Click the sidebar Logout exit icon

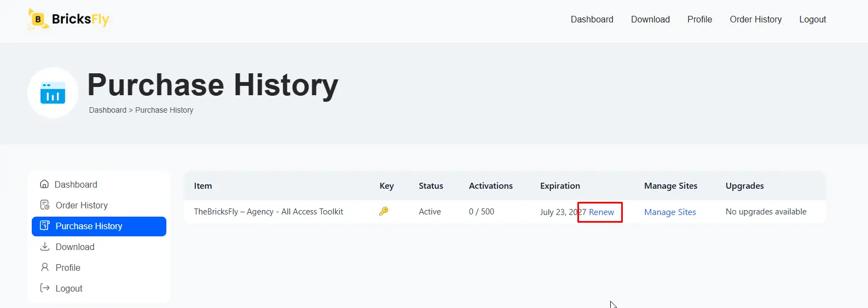point(45,288)
